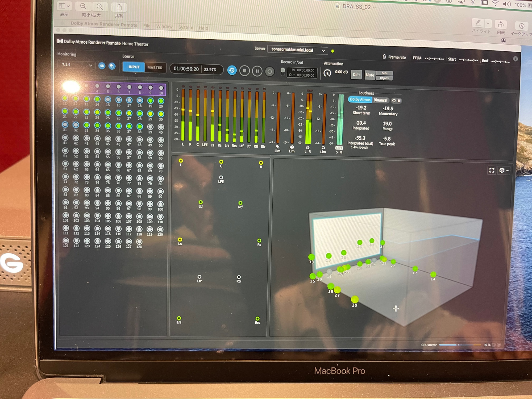Open the Window menu
The width and height of the screenshot is (532, 399).
[164, 26]
